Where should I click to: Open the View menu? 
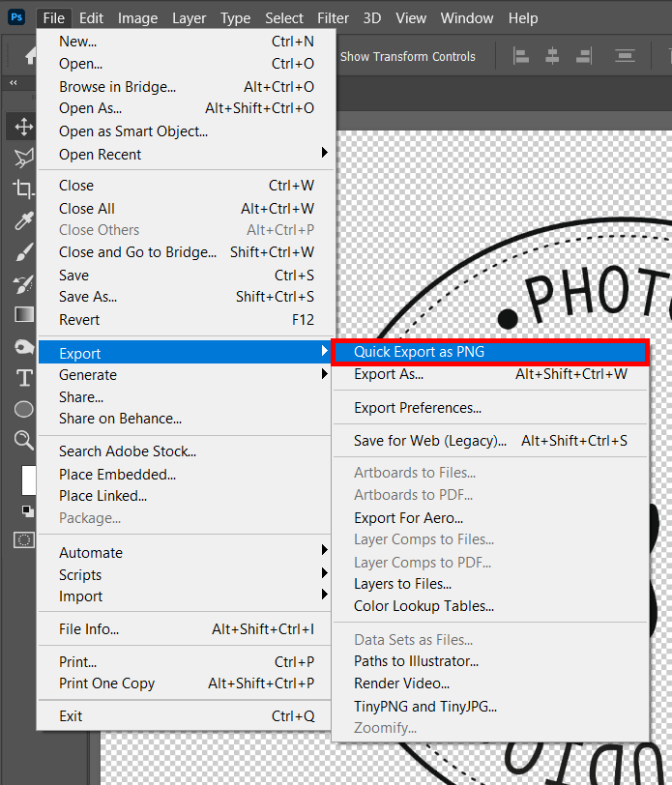point(411,18)
